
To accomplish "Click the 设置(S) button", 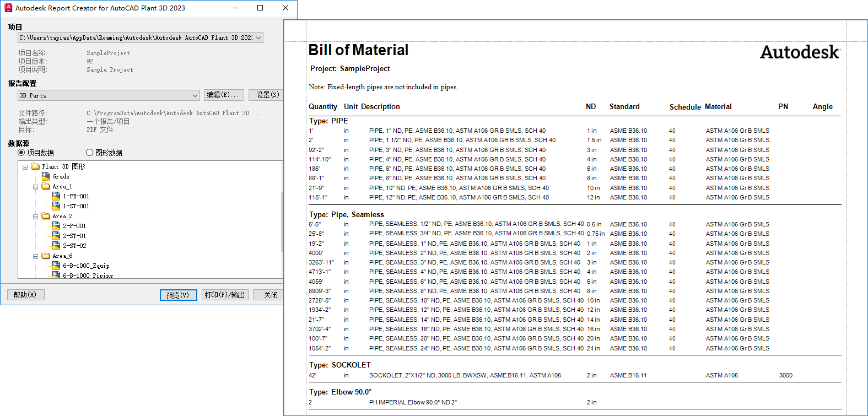I will (x=266, y=95).
